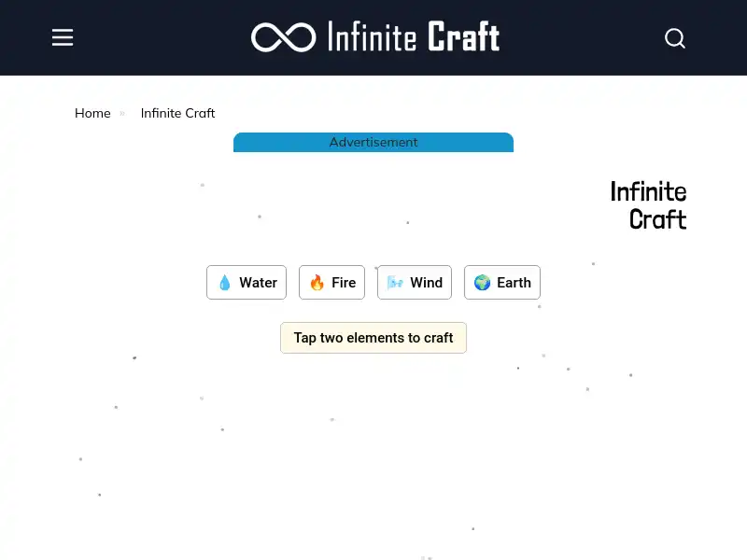Select the Water element
This screenshot has width=747, height=560.
click(247, 283)
